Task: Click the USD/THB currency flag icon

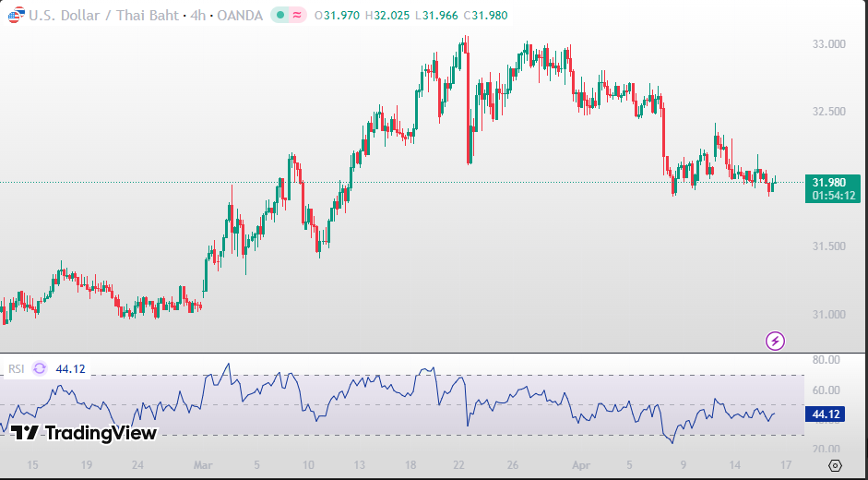Action: point(16,16)
